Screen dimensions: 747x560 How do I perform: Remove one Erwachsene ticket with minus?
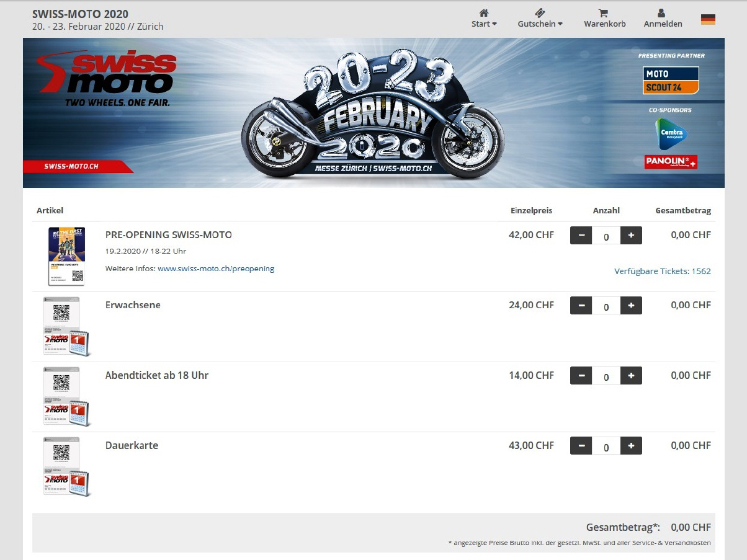click(581, 306)
